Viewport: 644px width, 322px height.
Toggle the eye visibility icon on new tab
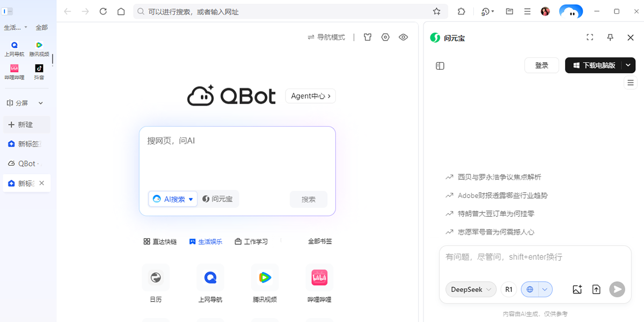tap(404, 37)
